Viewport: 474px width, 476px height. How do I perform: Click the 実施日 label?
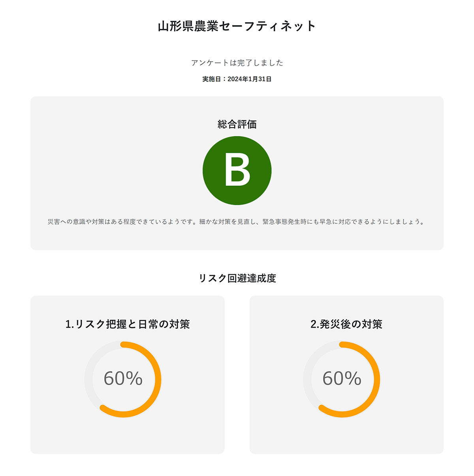pos(212,79)
